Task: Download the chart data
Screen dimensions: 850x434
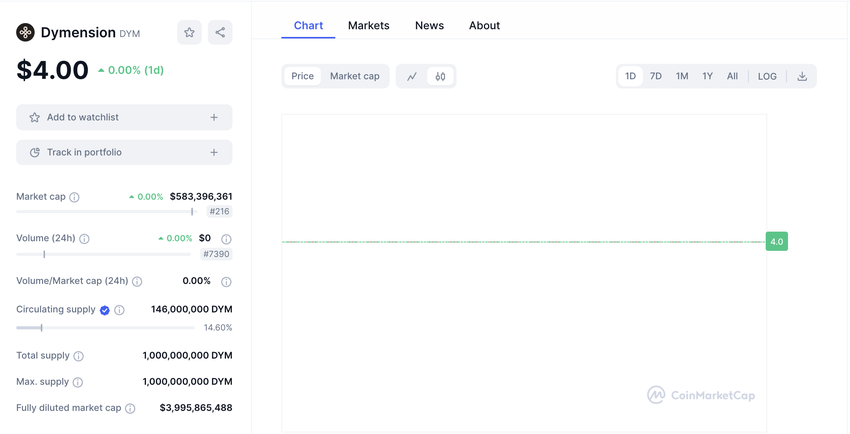Action: coord(802,76)
